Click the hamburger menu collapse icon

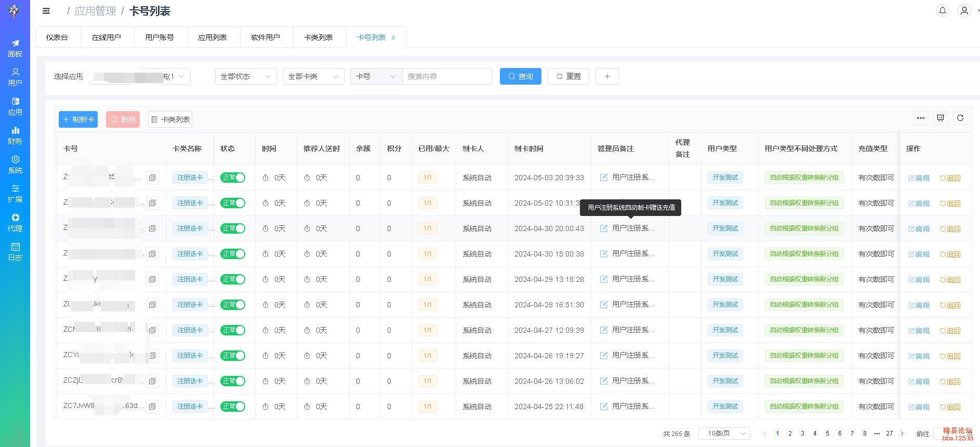tap(46, 11)
